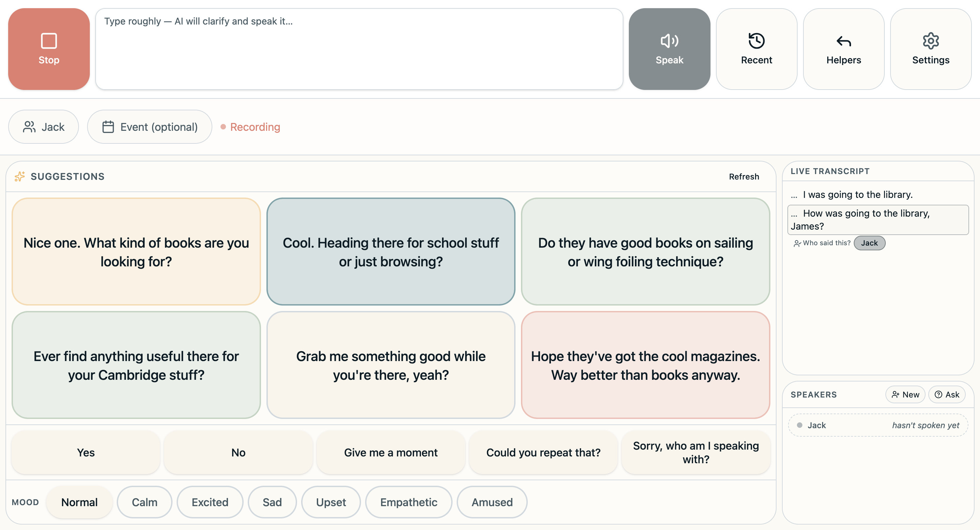Image resolution: width=980 pixels, height=530 pixels.
Task: Open the Helpers reply-arrow button
Action: [844, 49]
